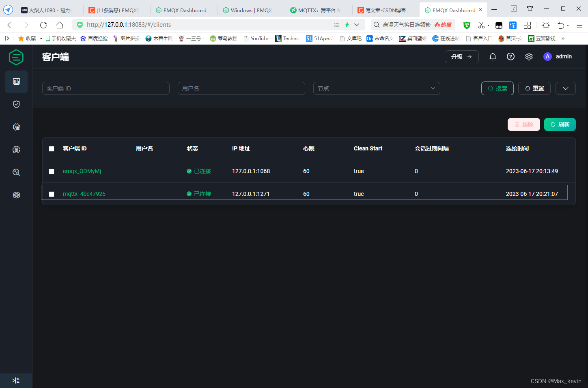Click connect time 2023-06-17 20:13:49
This screenshot has height=388, width=588.
(x=532, y=171)
